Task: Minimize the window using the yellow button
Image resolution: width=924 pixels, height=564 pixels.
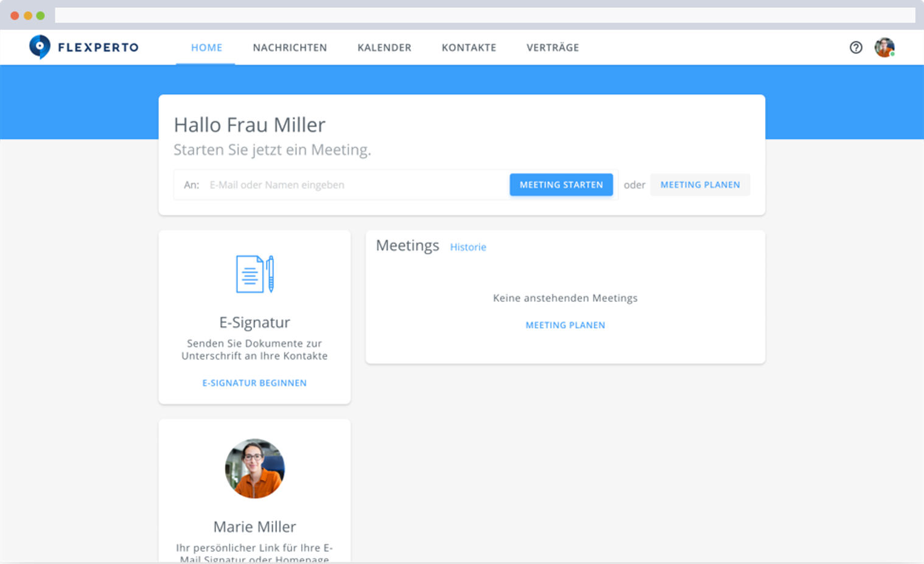Action: (x=27, y=15)
